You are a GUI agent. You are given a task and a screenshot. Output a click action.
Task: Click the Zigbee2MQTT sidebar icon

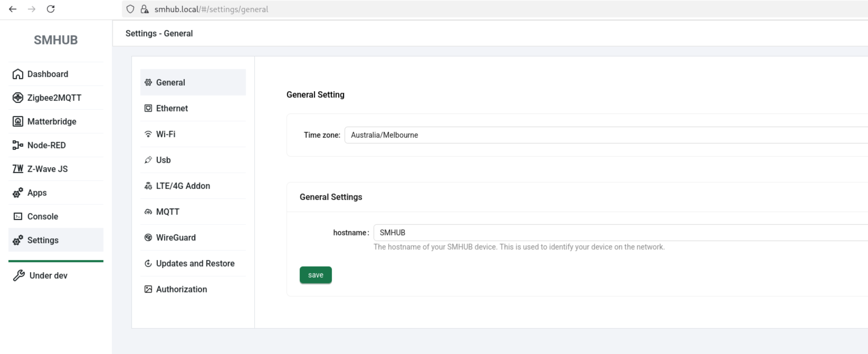coord(17,98)
